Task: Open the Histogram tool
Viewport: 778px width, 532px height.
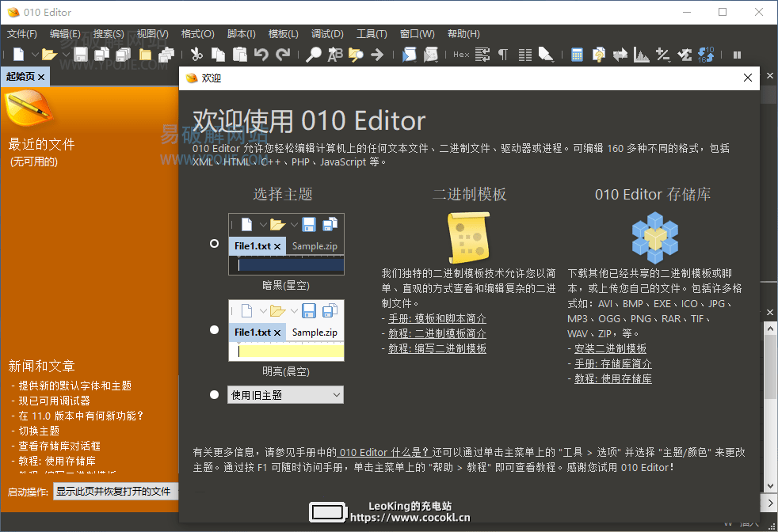Action: coord(641,54)
